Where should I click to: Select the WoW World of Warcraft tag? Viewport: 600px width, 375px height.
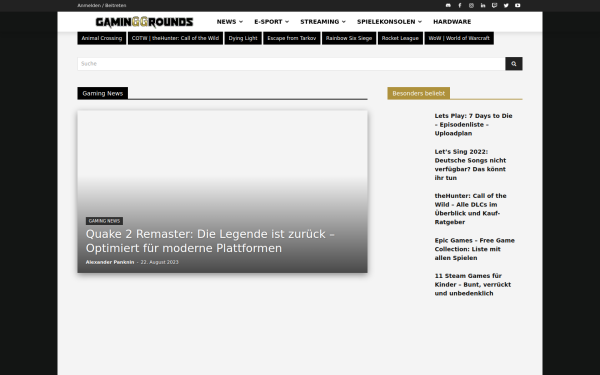coord(459,38)
